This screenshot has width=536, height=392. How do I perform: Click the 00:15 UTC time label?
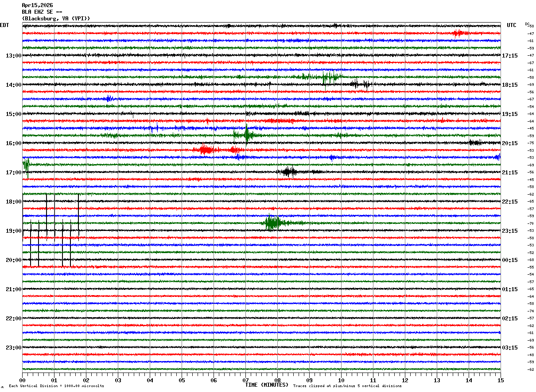point(510,260)
